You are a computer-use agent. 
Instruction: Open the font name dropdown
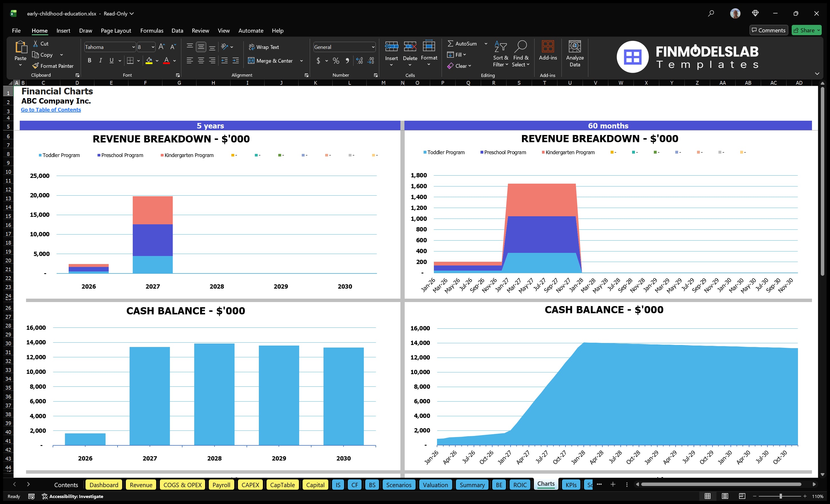click(133, 47)
